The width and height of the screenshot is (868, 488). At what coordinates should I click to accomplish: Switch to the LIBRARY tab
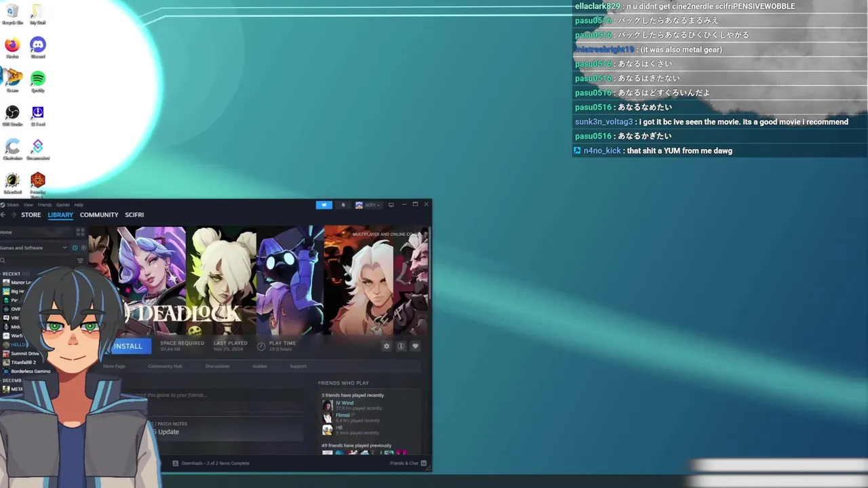point(60,215)
